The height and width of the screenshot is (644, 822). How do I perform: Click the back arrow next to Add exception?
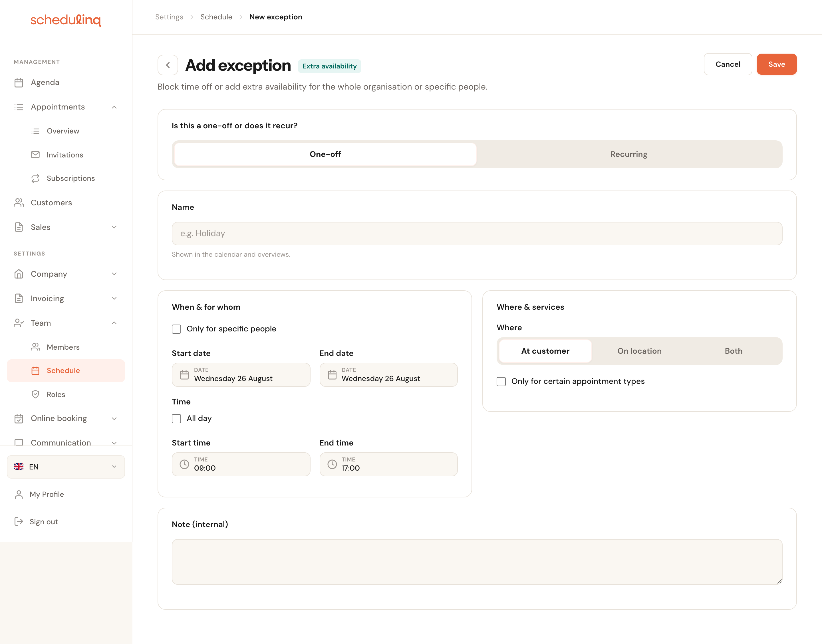point(168,65)
